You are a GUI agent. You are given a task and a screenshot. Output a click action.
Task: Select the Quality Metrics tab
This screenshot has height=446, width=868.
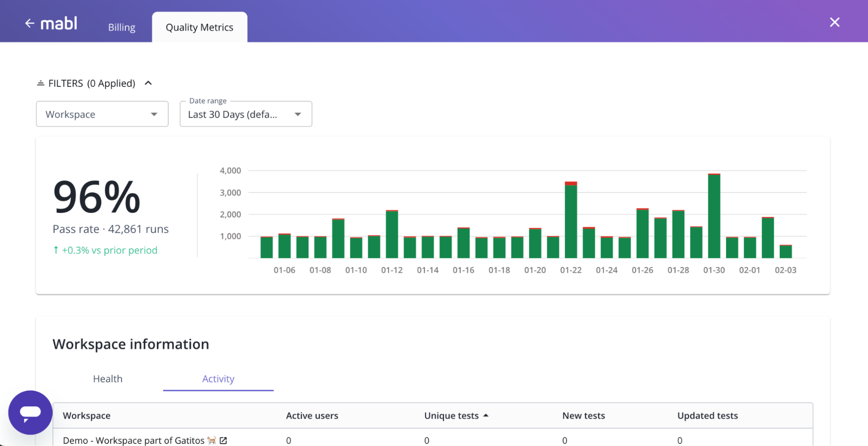[199, 27]
